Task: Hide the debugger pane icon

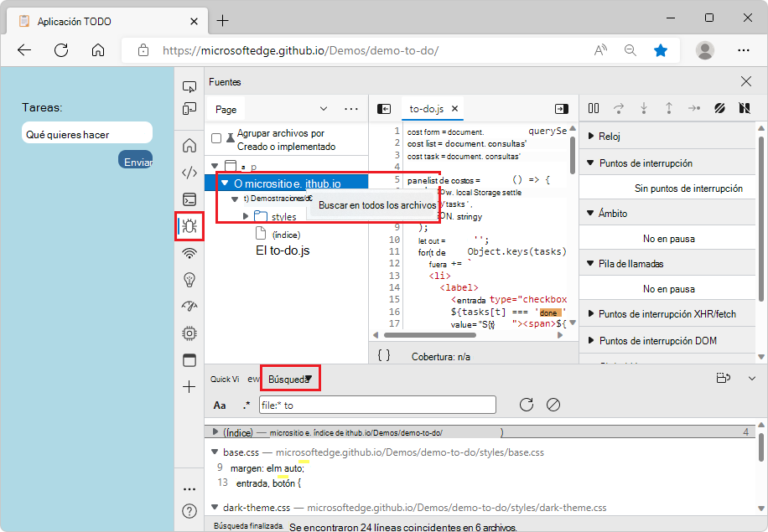Action: click(561, 109)
